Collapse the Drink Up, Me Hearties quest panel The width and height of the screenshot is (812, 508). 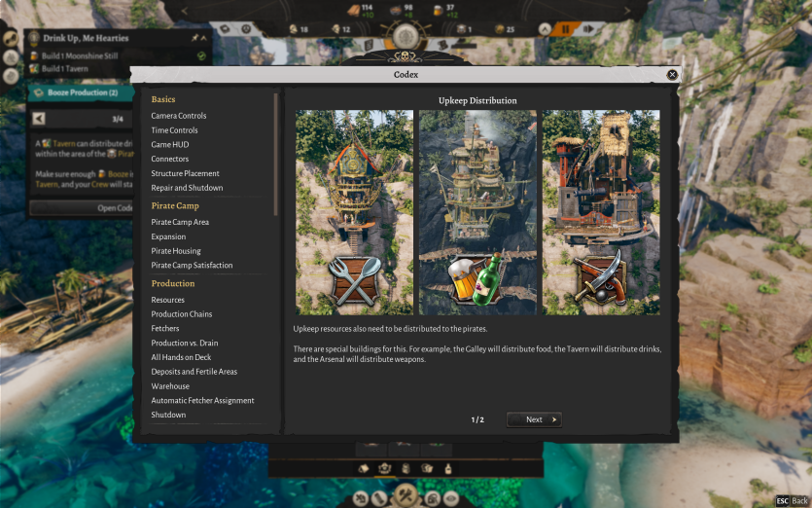tap(203, 38)
